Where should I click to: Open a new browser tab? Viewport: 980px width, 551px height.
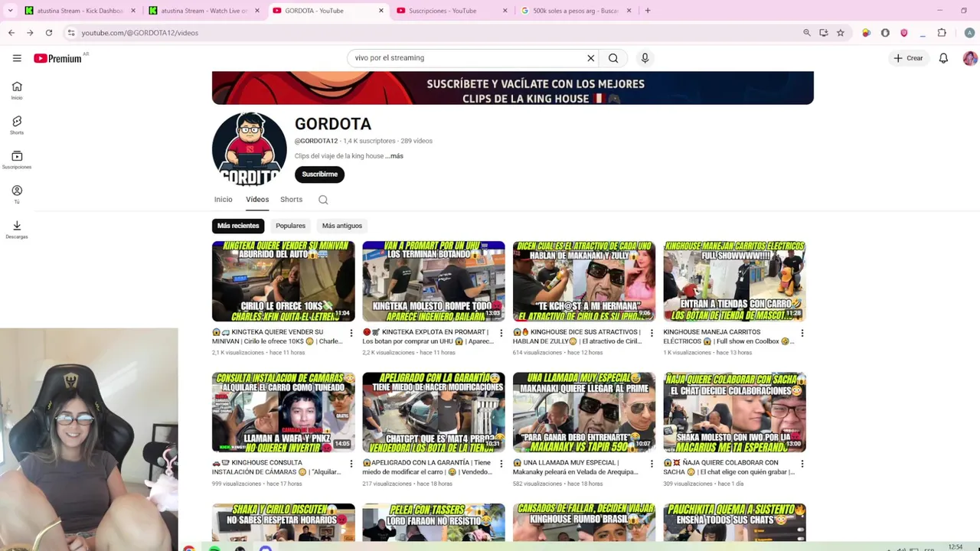tap(648, 11)
